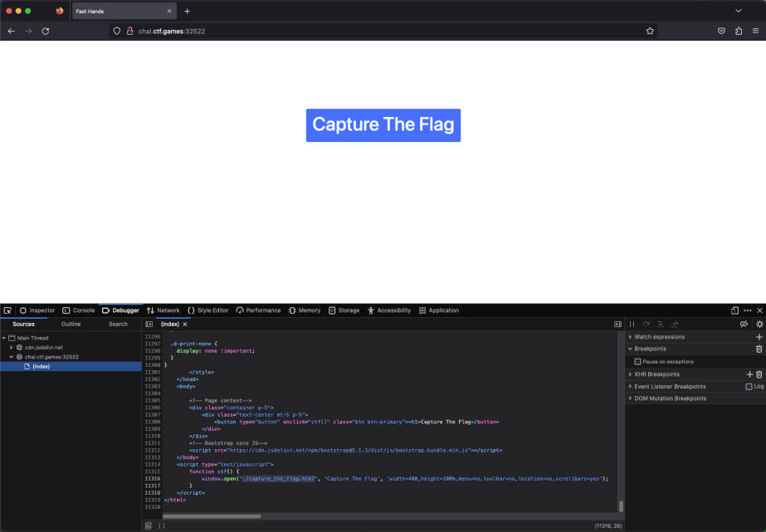Close the Fast Hands browser tab
This screenshot has width=766, height=532.
pos(169,12)
